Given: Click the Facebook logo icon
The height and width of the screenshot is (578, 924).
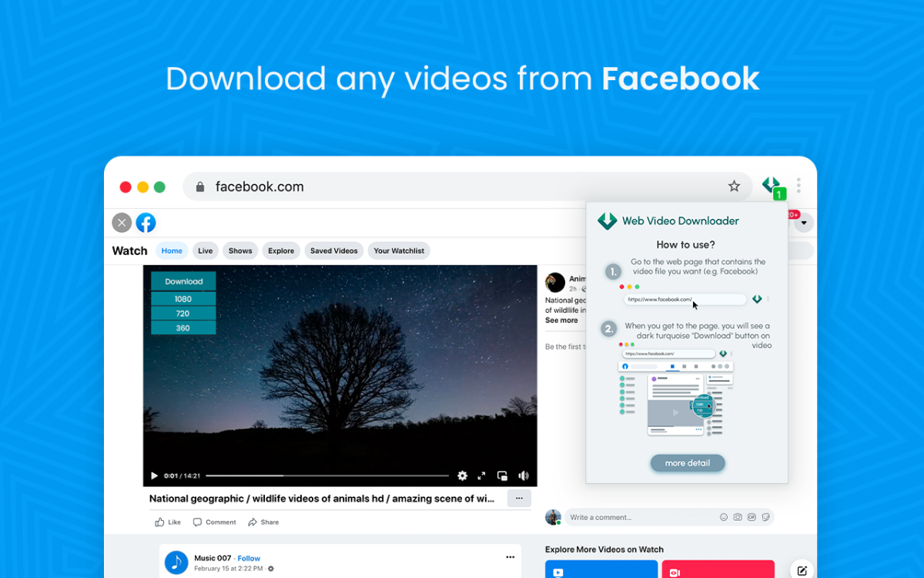Looking at the screenshot, I should [x=146, y=223].
